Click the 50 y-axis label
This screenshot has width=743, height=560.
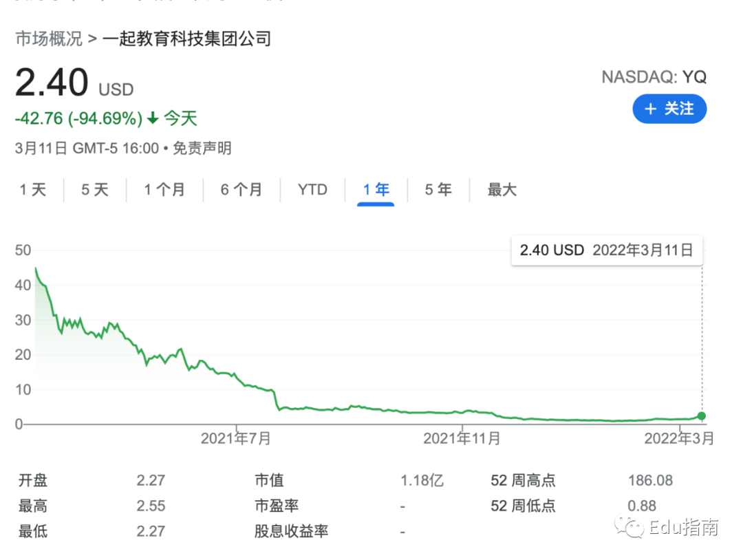pyautogui.click(x=23, y=250)
